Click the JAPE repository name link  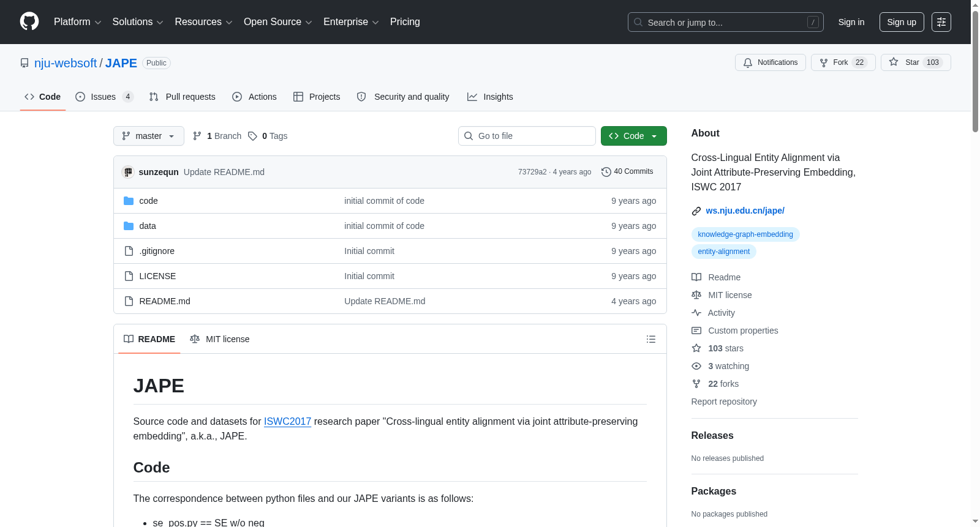(x=121, y=63)
